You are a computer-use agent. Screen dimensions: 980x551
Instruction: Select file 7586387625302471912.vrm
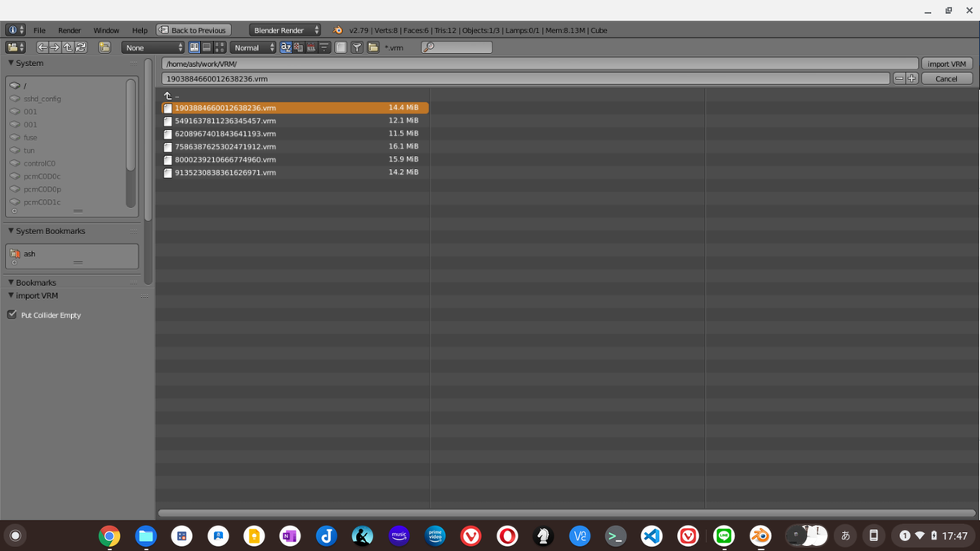pos(295,146)
